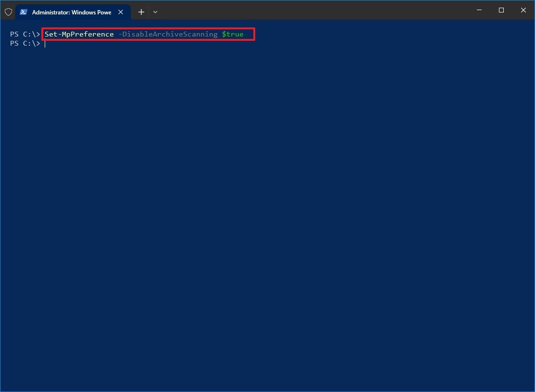Viewport: 535px width, 392px height.
Task: Select the green $true value
Action: coord(234,34)
